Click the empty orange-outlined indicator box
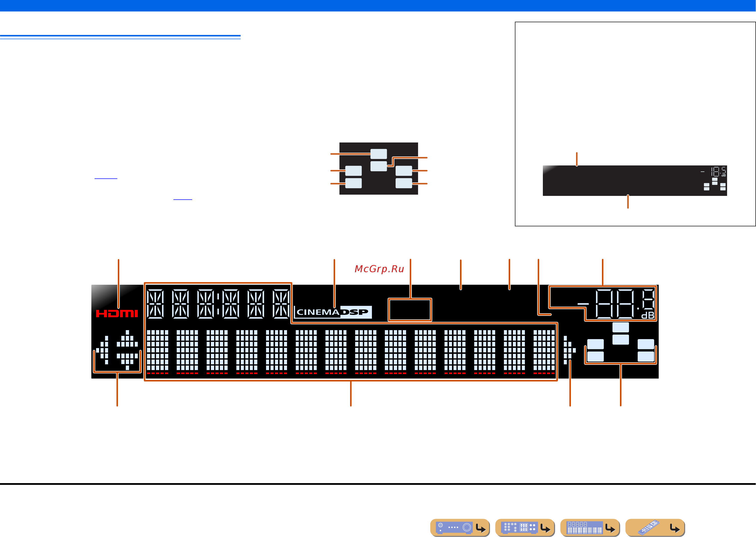This screenshot has width=756, height=537. point(410,309)
